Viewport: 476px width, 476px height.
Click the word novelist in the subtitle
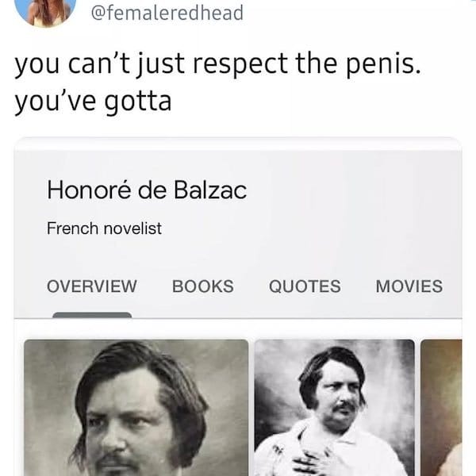click(132, 228)
